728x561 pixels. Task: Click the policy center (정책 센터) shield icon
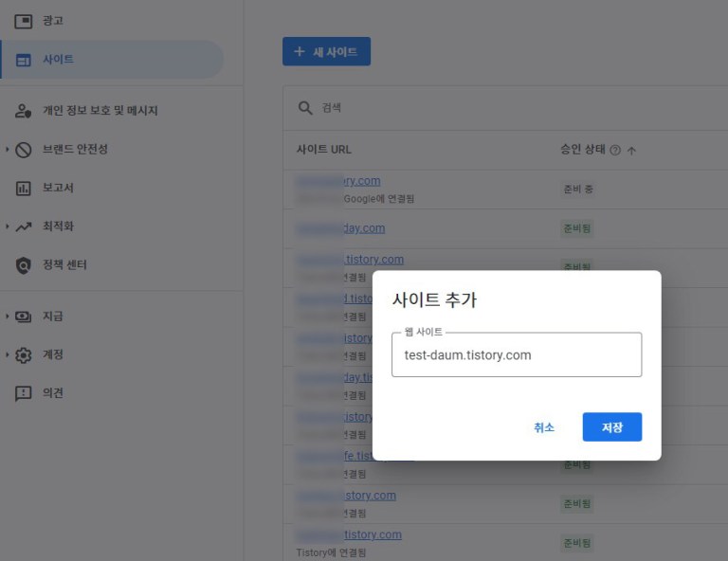pyautogui.click(x=23, y=265)
